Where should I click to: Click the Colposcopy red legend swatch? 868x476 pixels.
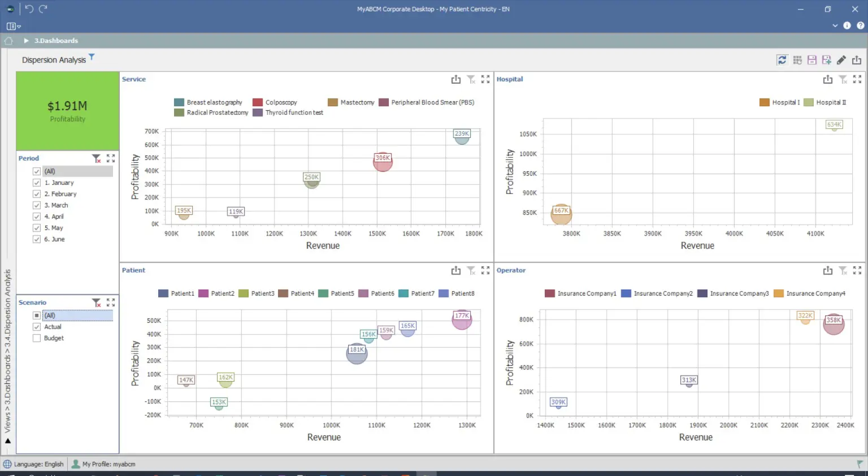(258, 102)
